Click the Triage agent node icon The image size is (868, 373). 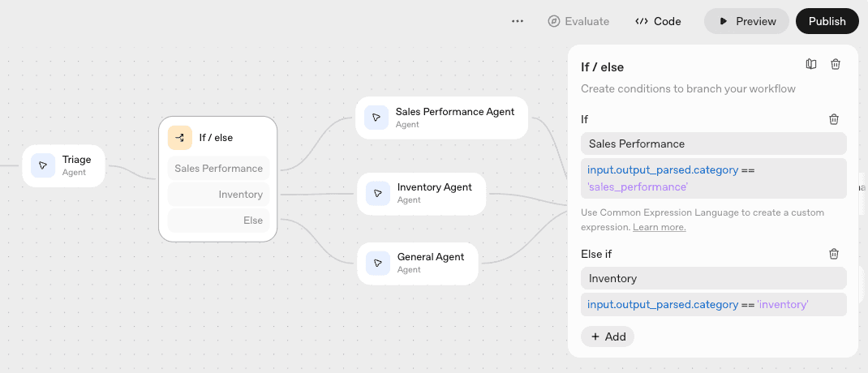(x=43, y=165)
